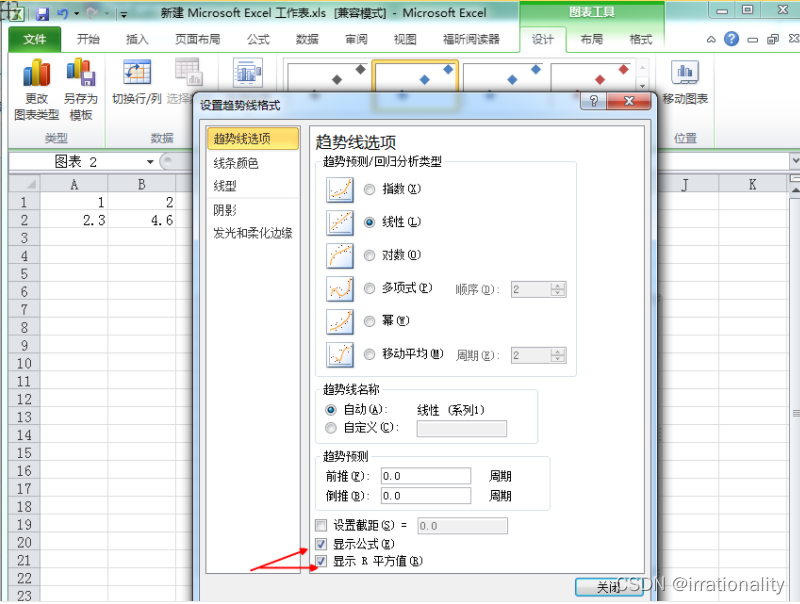Select the Linear (线性) radio button
The width and height of the screenshot is (800, 604).
[x=369, y=222]
